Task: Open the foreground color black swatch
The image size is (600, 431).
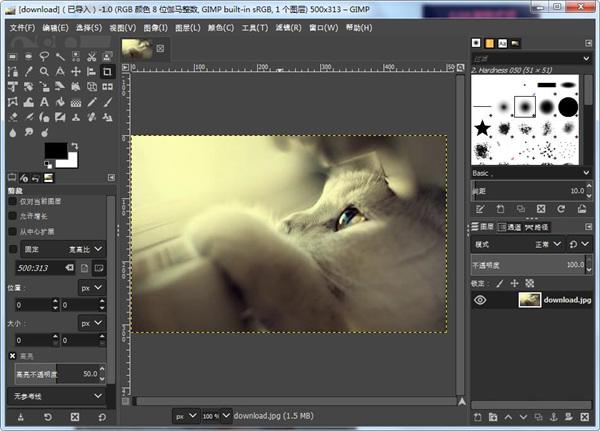Action: tap(56, 150)
